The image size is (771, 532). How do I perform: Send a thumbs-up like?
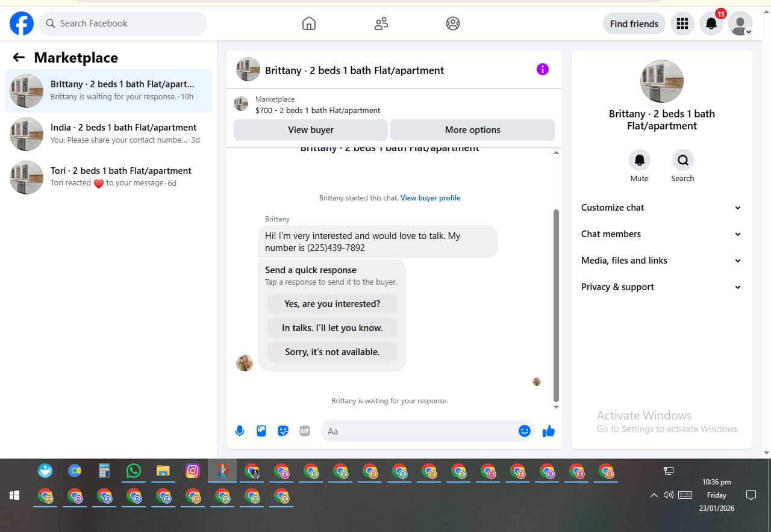pos(549,431)
